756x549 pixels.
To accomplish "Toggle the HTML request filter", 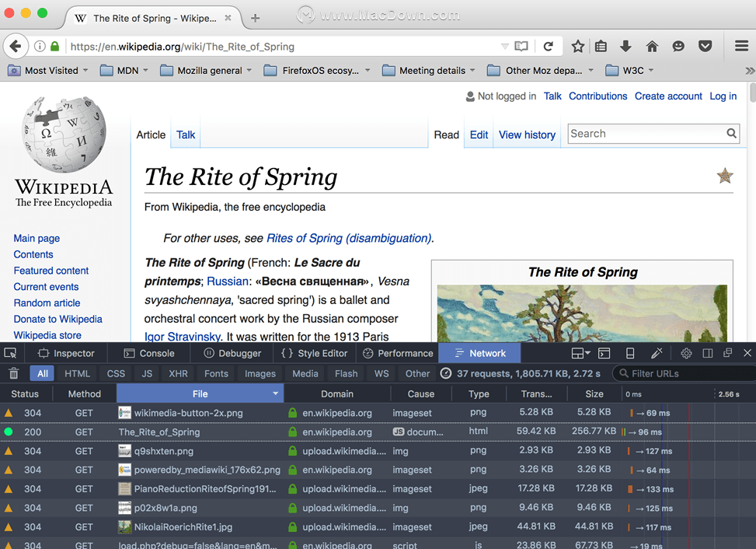I will point(77,373).
